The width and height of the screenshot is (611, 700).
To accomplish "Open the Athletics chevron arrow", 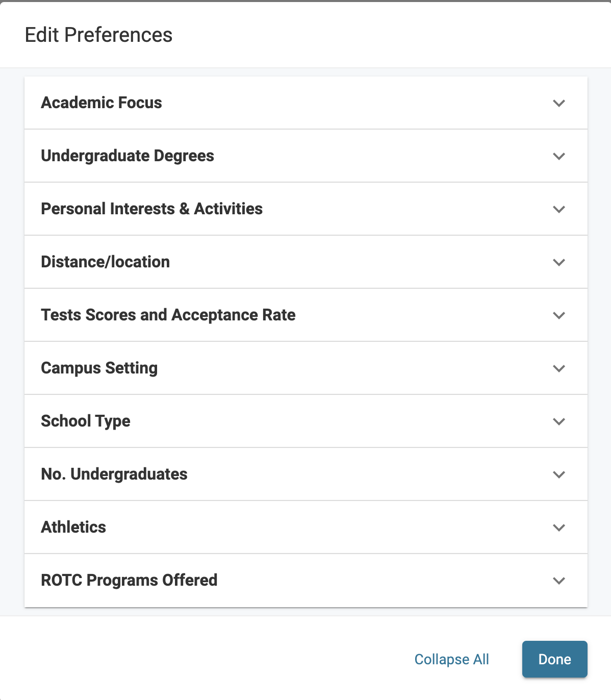I will click(x=559, y=528).
